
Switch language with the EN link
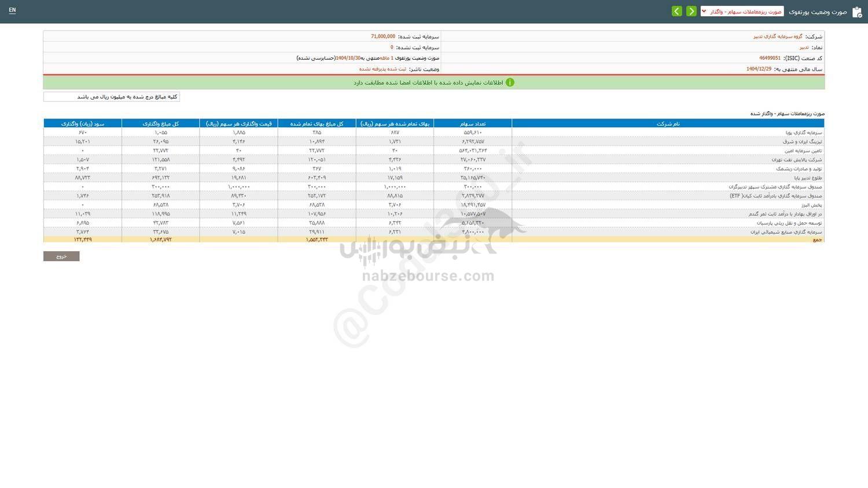12,10
